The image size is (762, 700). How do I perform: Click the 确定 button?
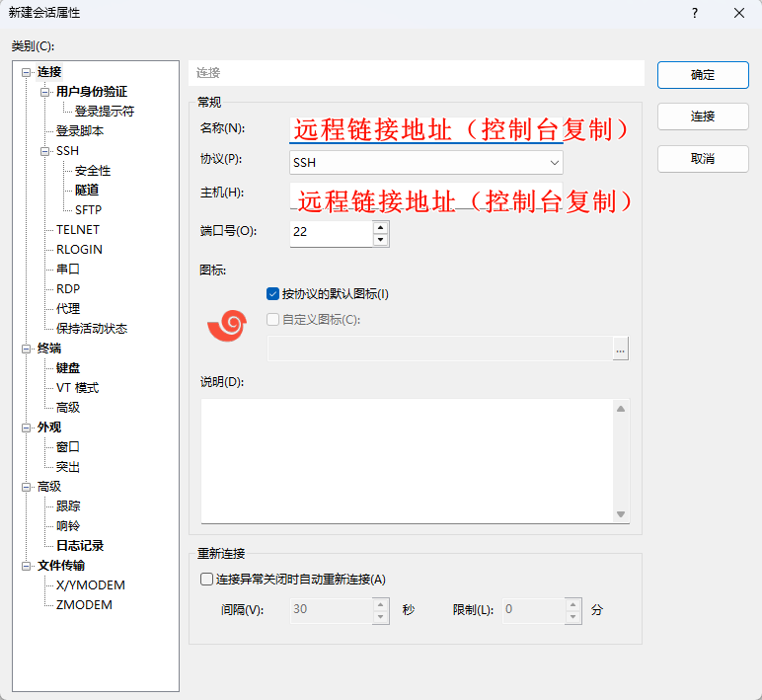click(703, 75)
